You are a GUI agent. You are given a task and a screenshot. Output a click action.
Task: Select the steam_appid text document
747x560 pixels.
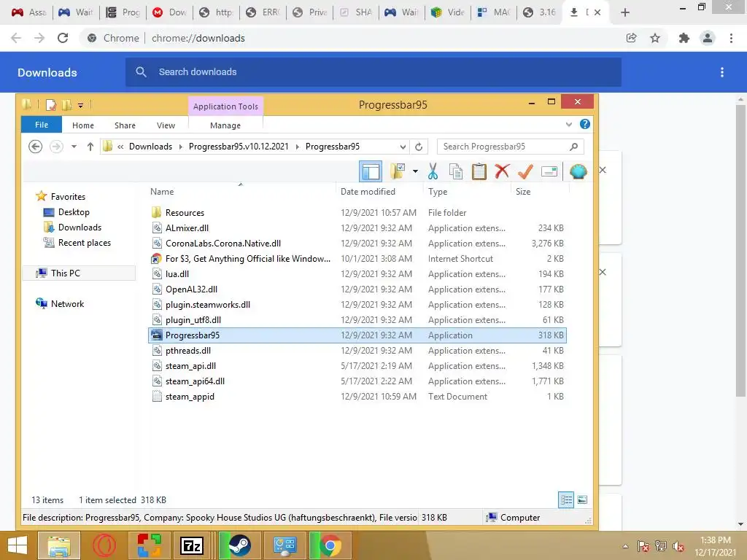pyautogui.click(x=357, y=396)
